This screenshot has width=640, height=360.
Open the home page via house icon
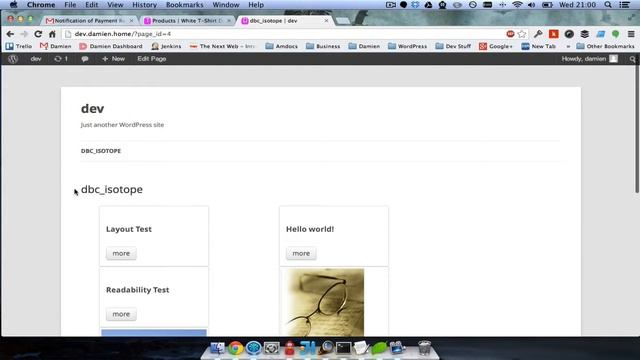point(52,34)
